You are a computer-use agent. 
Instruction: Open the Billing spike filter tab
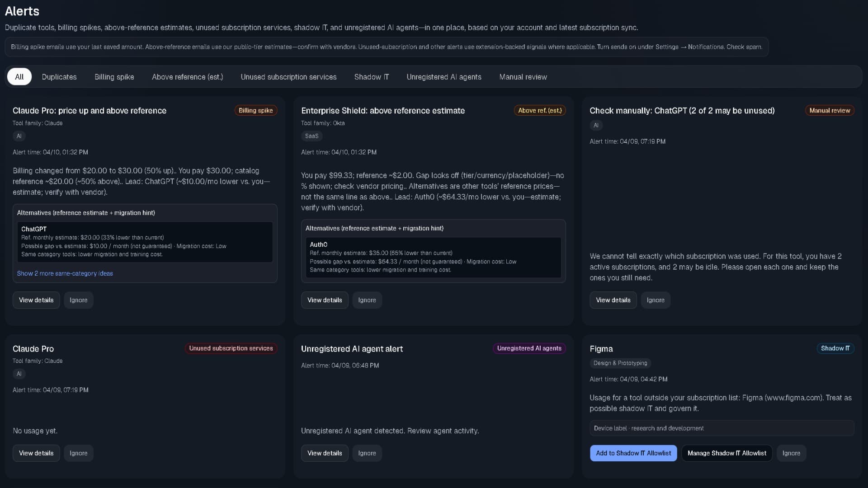[114, 77]
